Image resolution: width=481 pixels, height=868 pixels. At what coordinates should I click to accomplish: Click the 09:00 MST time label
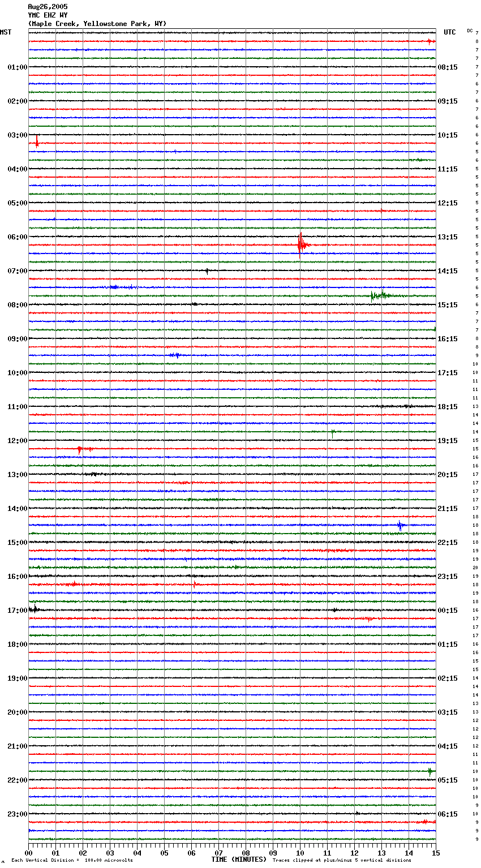point(18,339)
